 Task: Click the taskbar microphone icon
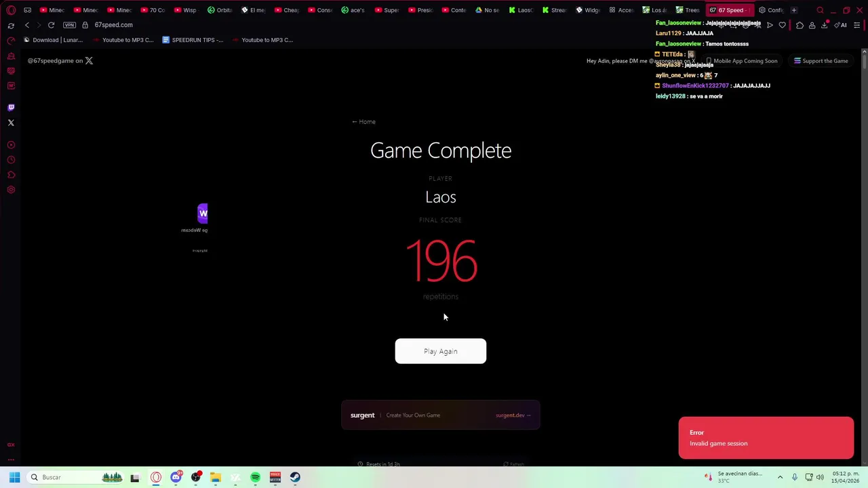pyautogui.click(x=794, y=477)
